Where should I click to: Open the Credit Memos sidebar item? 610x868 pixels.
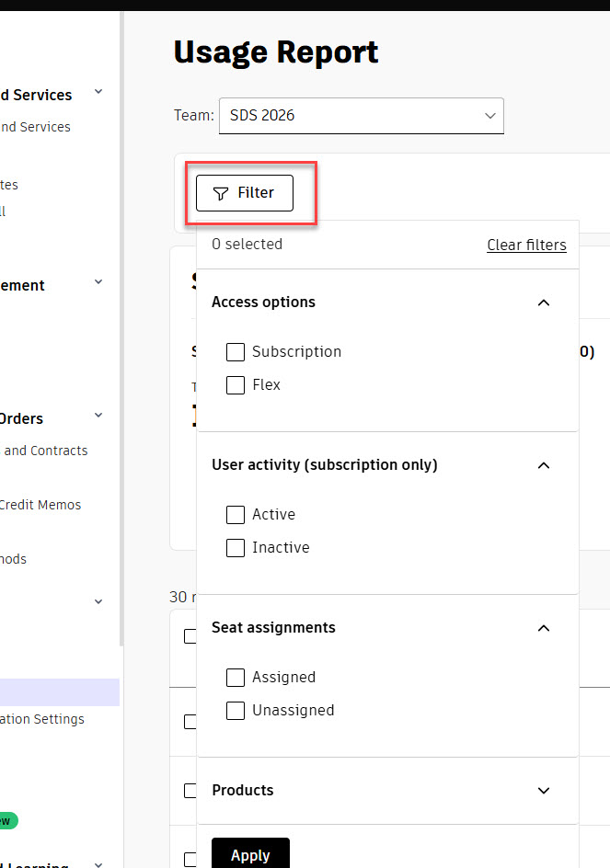coord(40,505)
